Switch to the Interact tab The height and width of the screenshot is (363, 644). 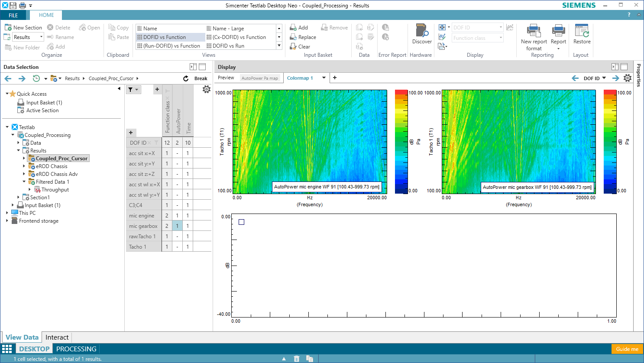pyautogui.click(x=57, y=337)
